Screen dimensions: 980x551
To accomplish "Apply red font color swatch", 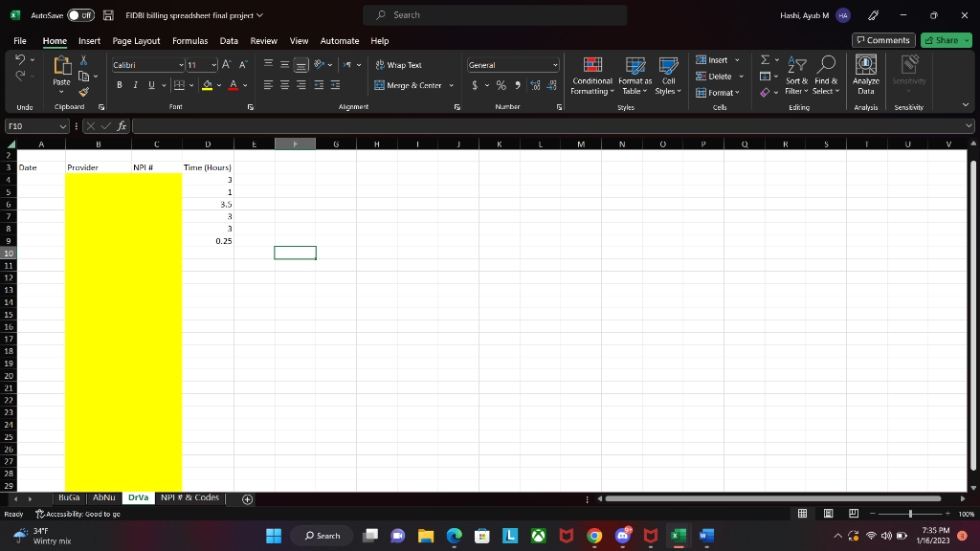I will click(x=234, y=85).
